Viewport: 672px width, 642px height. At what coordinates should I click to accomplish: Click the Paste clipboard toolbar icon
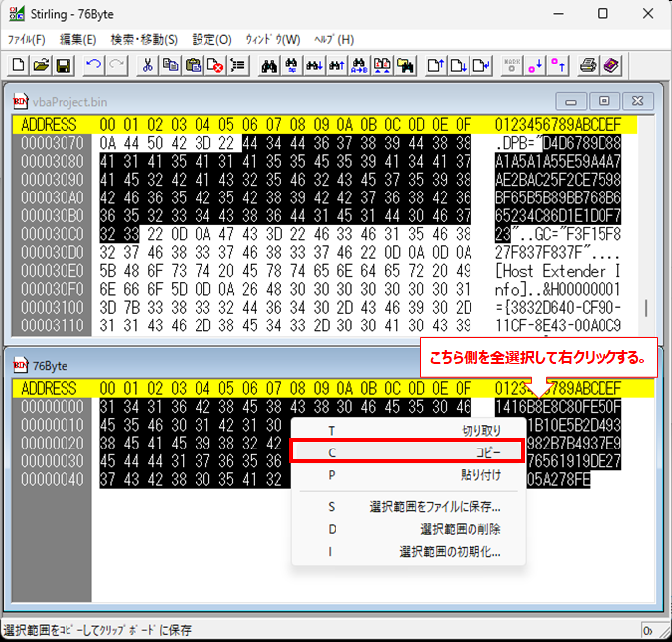click(193, 65)
